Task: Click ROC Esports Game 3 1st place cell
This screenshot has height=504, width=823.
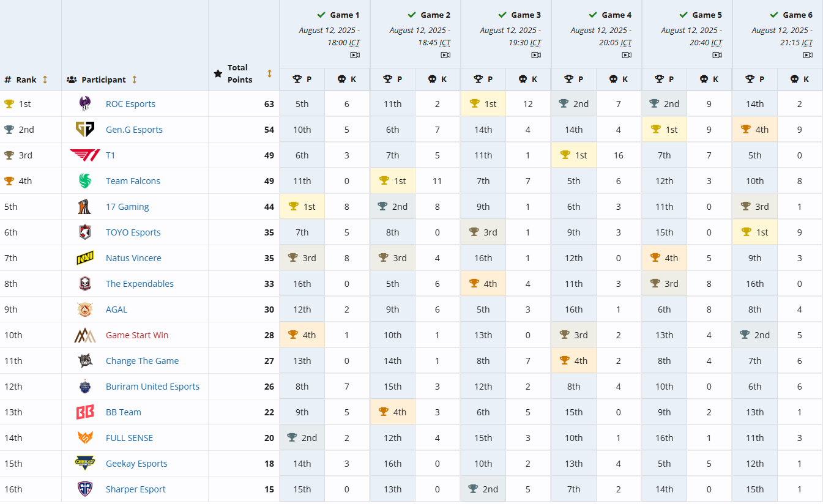Action: pyautogui.click(x=483, y=104)
